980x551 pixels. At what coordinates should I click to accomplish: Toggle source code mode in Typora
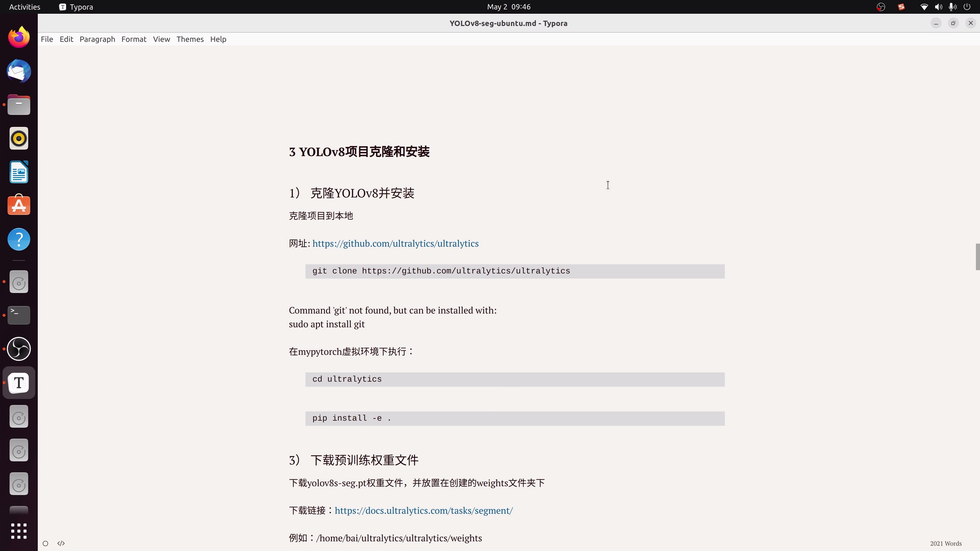pos(61,543)
